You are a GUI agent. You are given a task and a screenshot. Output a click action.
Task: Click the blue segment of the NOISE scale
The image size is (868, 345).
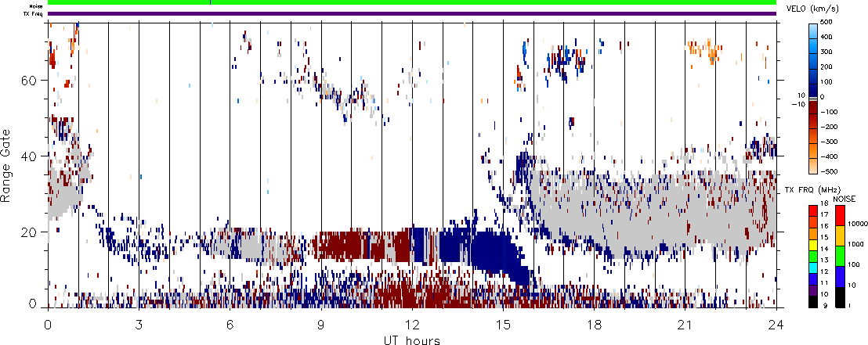click(x=839, y=277)
